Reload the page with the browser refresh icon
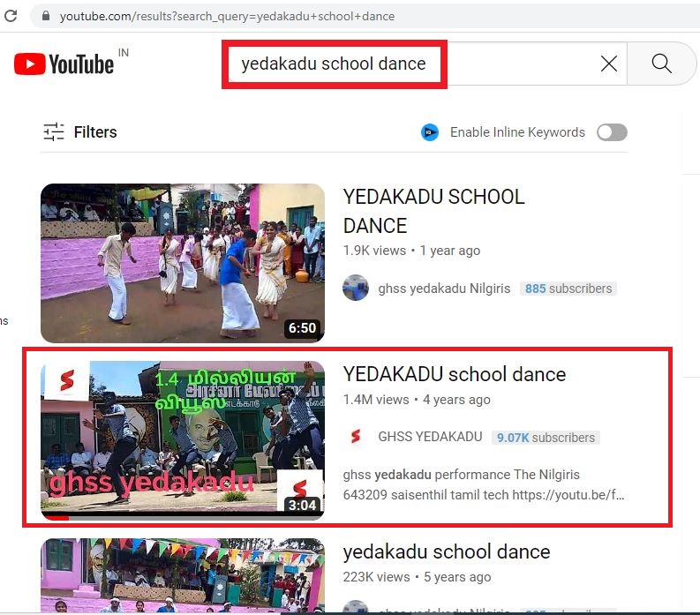This screenshot has width=700, height=615. point(11,16)
